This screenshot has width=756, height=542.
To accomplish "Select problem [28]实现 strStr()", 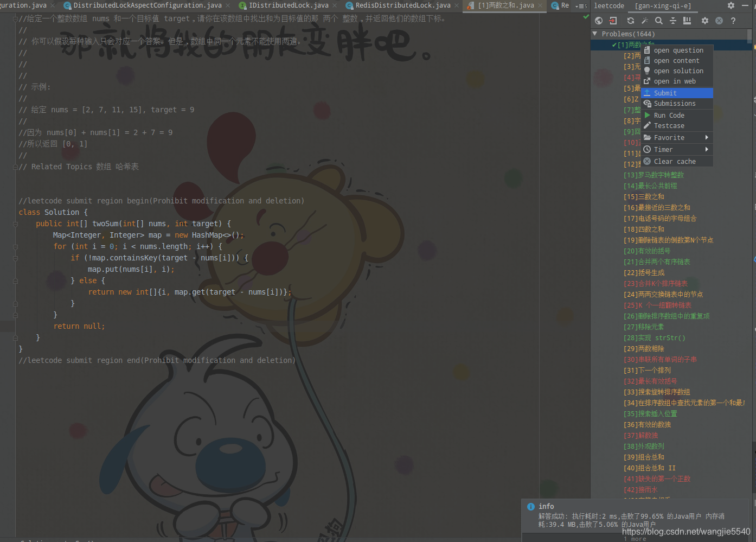I will 655,337.
